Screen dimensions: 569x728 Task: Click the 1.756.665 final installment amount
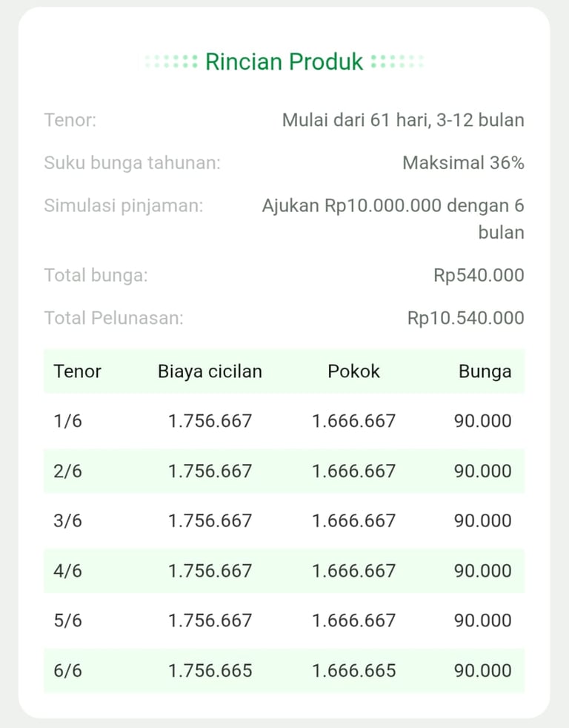coord(210,671)
